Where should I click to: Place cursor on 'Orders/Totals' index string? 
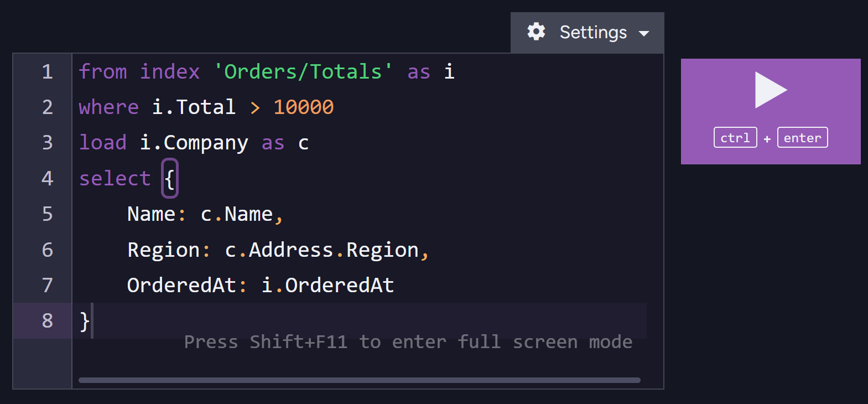tap(303, 71)
